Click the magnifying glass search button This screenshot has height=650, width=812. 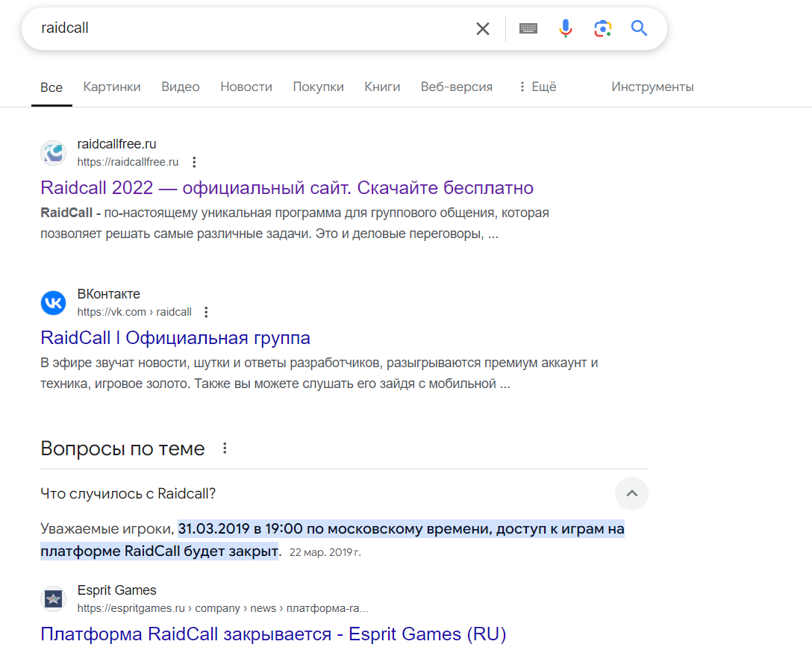pos(639,28)
